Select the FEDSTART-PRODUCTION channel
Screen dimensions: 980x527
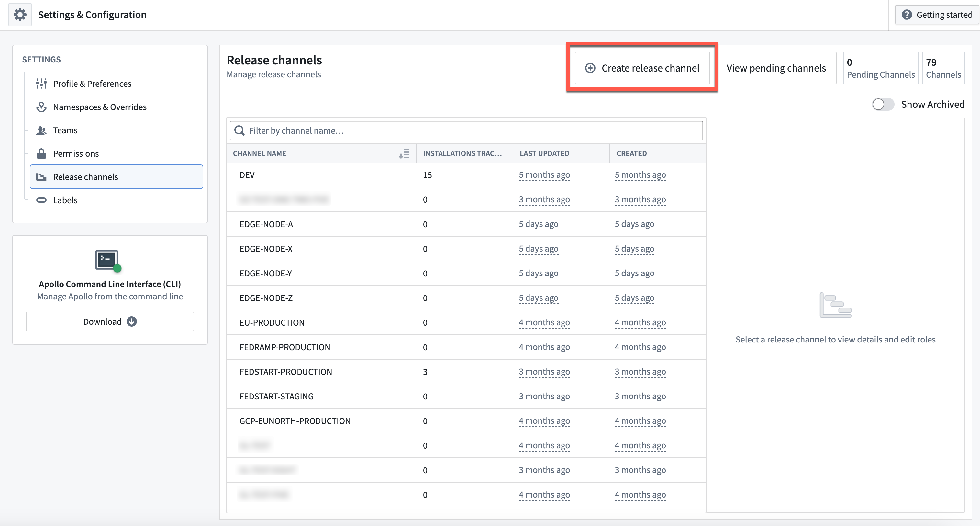(x=466, y=372)
